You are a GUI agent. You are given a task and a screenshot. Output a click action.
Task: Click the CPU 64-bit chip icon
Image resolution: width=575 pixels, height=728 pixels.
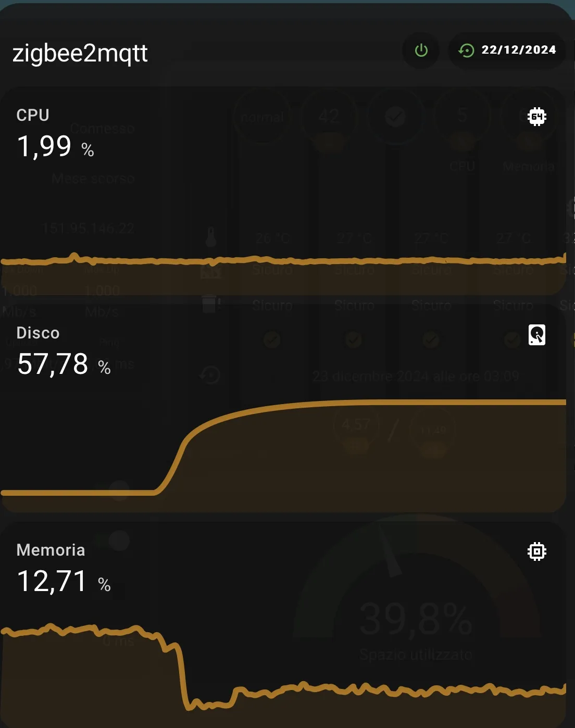(x=536, y=117)
